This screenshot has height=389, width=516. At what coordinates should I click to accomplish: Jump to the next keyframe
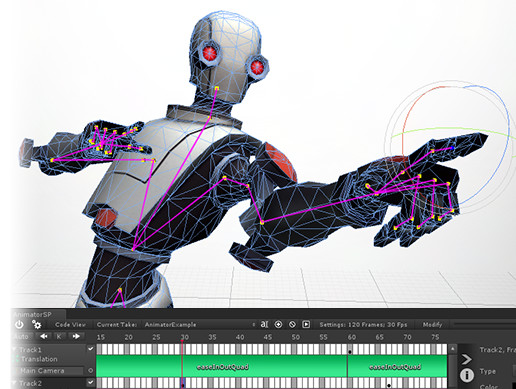[76, 336]
